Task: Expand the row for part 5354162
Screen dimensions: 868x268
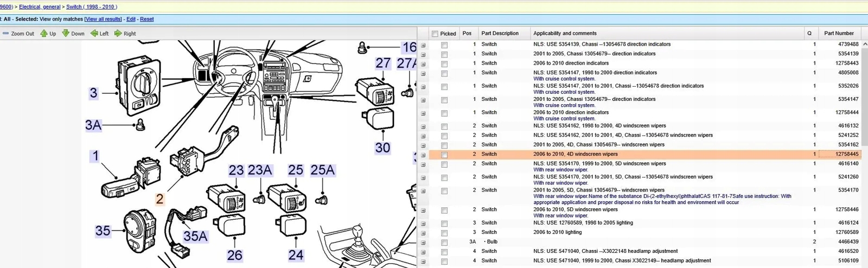Action: pyautogui.click(x=423, y=145)
